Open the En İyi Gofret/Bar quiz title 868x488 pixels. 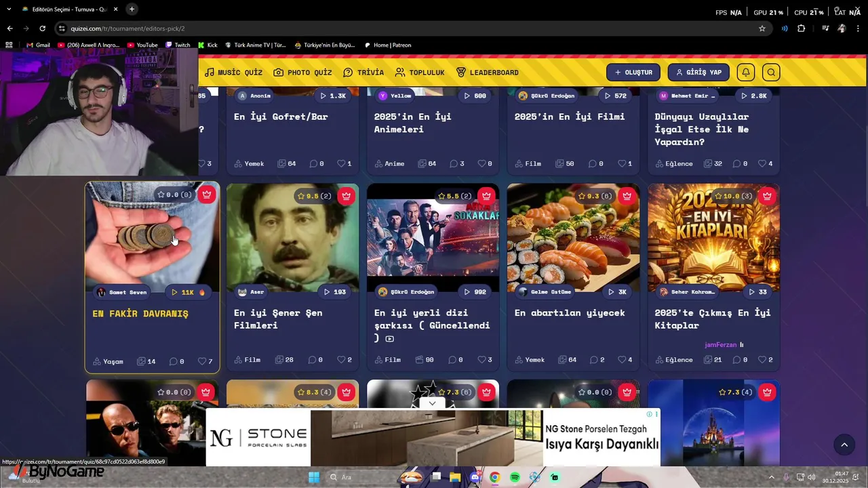pyautogui.click(x=281, y=117)
